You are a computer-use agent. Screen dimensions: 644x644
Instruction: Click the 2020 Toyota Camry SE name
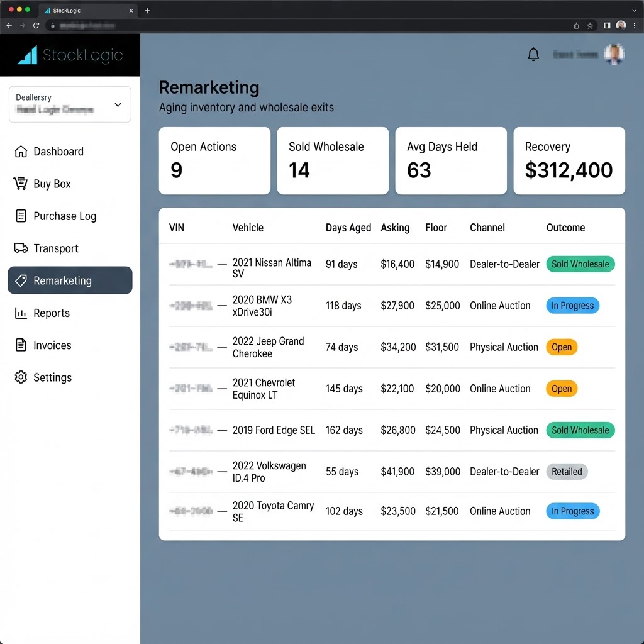pyautogui.click(x=273, y=511)
